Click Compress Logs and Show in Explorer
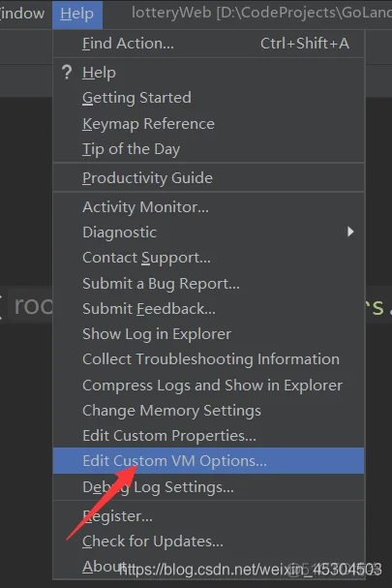 tap(208, 386)
